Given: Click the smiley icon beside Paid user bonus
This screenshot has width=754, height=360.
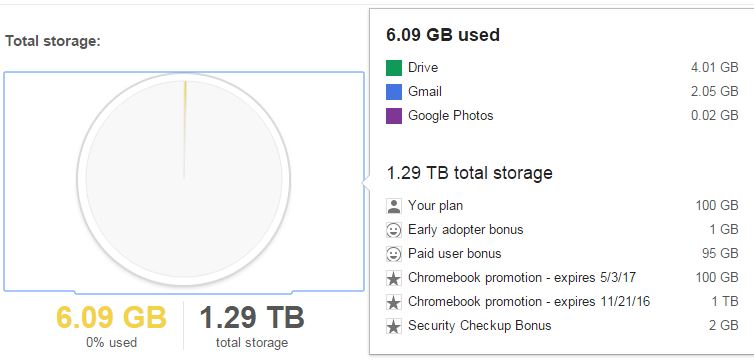Looking at the screenshot, I should pyautogui.click(x=393, y=254).
